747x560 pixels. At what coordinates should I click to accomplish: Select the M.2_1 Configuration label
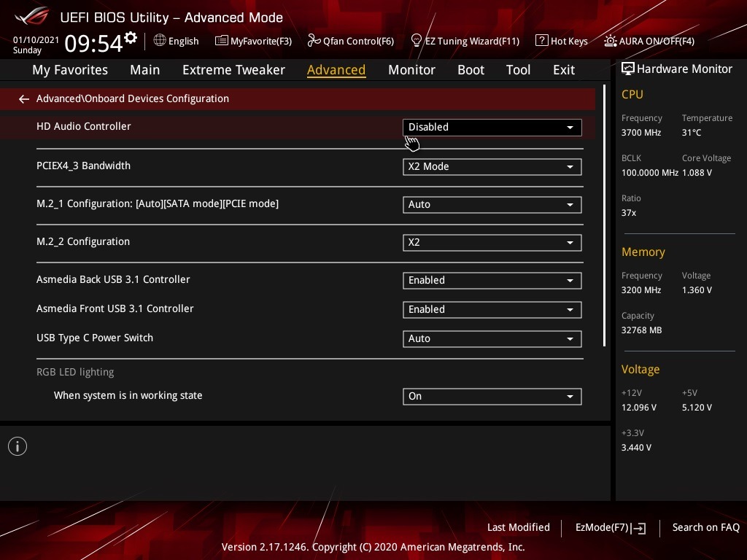pos(158,204)
